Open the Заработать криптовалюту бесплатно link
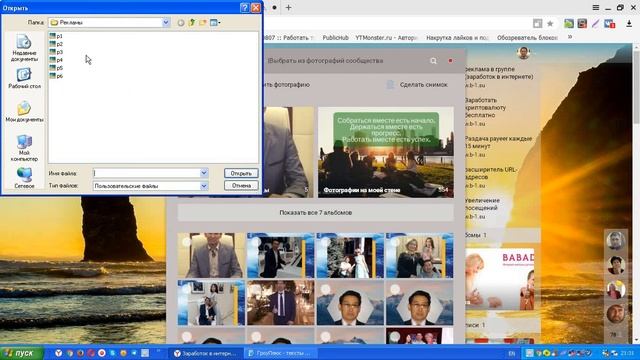Screen dimensions: 640x360 click(485, 107)
